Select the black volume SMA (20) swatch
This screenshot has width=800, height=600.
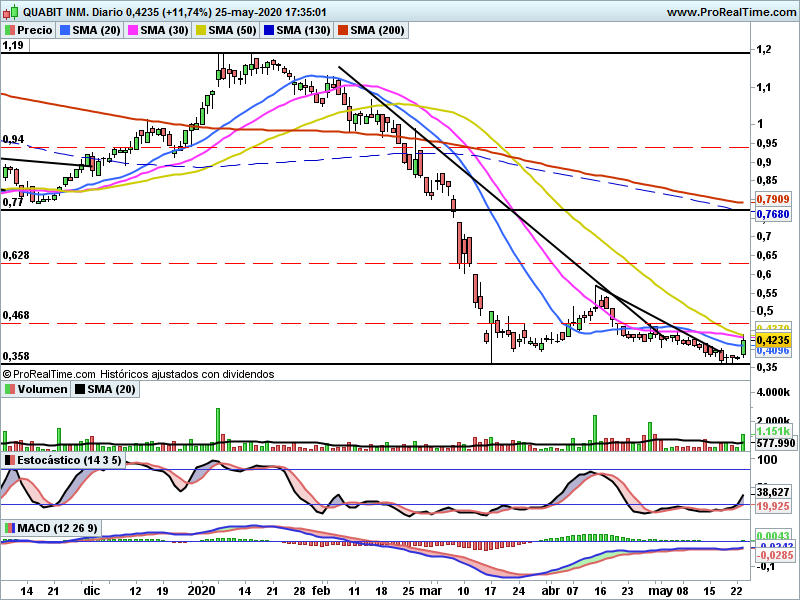[80, 389]
